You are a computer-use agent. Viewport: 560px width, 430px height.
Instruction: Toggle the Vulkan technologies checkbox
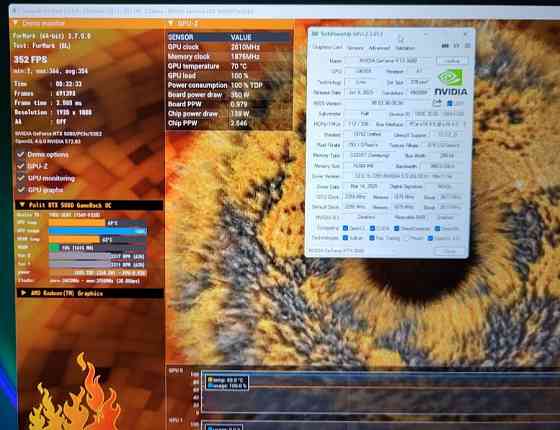tap(345, 238)
